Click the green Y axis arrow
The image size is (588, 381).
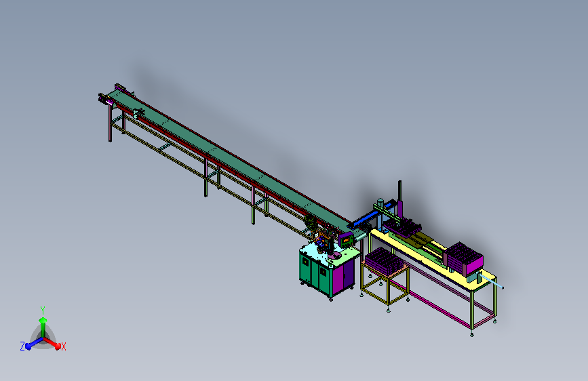[x=43, y=326]
